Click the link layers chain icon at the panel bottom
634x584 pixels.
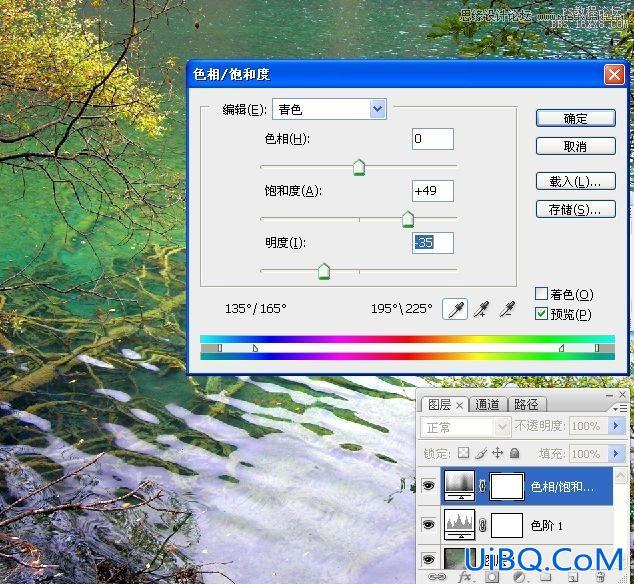[x=437, y=577]
